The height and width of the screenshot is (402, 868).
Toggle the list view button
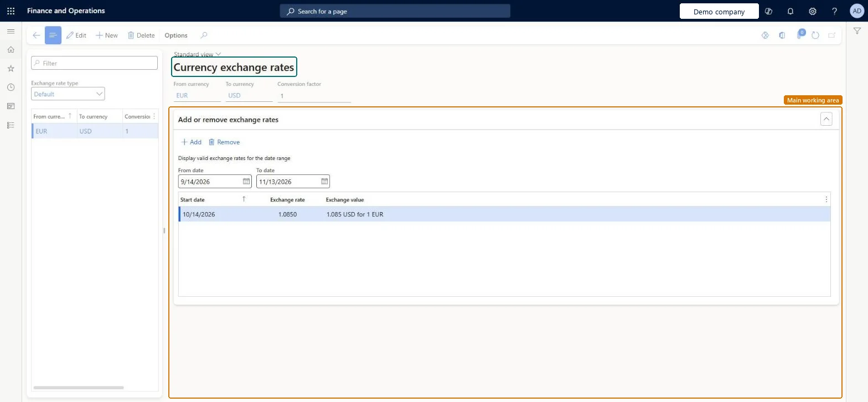(x=53, y=35)
